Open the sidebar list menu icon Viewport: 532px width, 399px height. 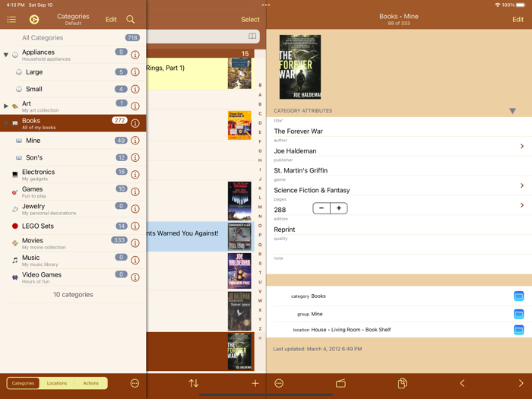[11, 20]
